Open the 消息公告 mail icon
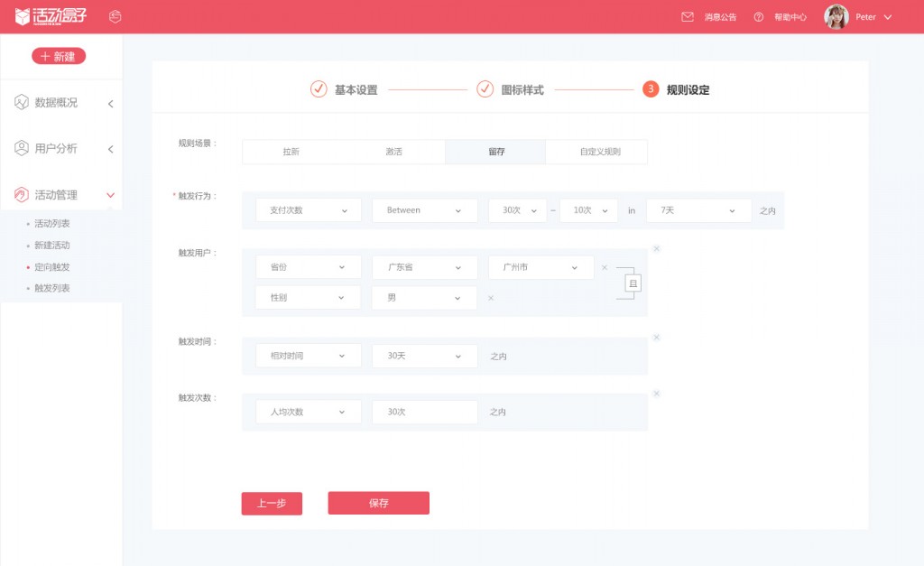The image size is (924, 566). tap(687, 17)
